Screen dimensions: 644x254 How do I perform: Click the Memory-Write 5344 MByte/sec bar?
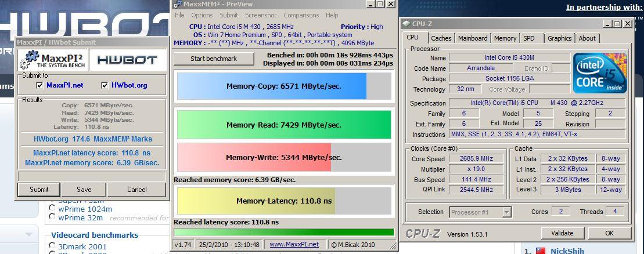(284, 157)
